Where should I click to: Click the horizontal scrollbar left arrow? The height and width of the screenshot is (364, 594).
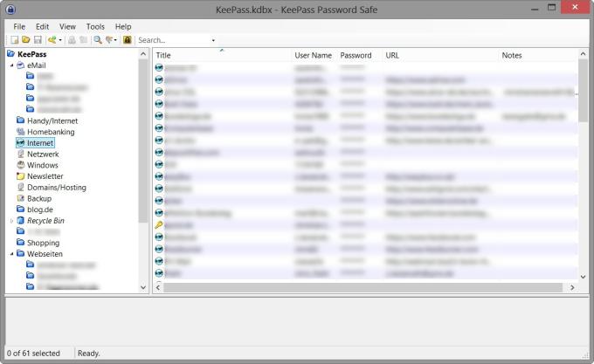(158, 287)
